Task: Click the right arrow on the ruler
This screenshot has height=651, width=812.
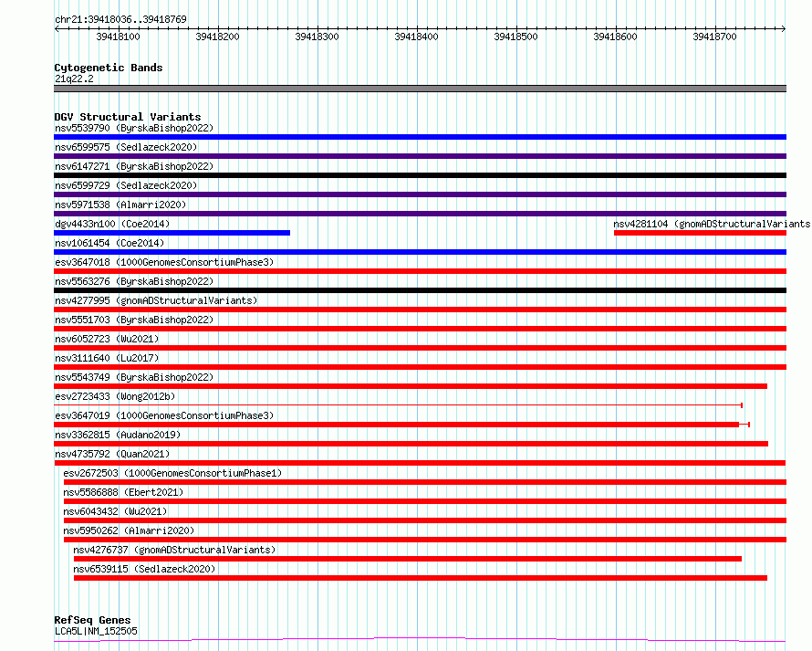Action: click(x=784, y=28)
